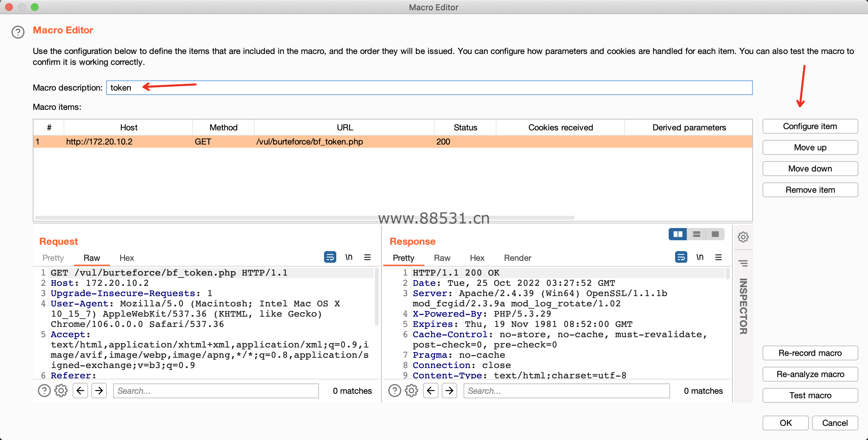The image size is (868, 440).
Task: Click the Move up button
Action: (810, 147)
